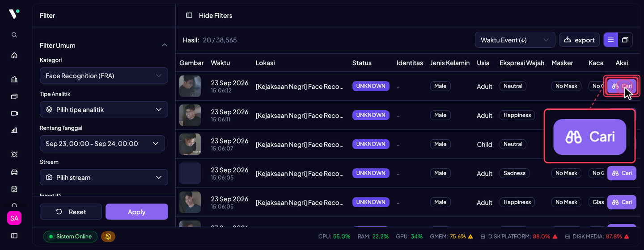Viewport: 644px width, 250px height.
Task: Click the DISK PLATFORM warning triangle
Action: pyautogui.click(x=555, y=237)
